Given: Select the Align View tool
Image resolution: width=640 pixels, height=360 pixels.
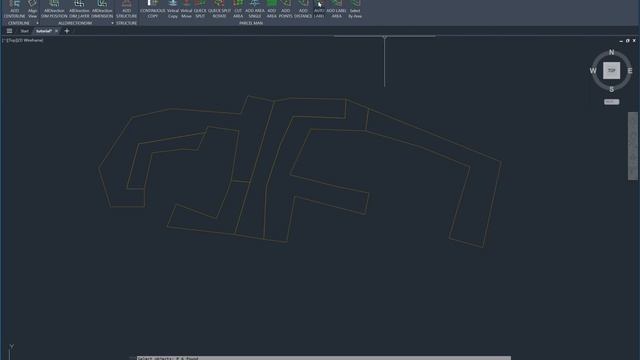Looking at the screenshot, I should click(33, 9).
